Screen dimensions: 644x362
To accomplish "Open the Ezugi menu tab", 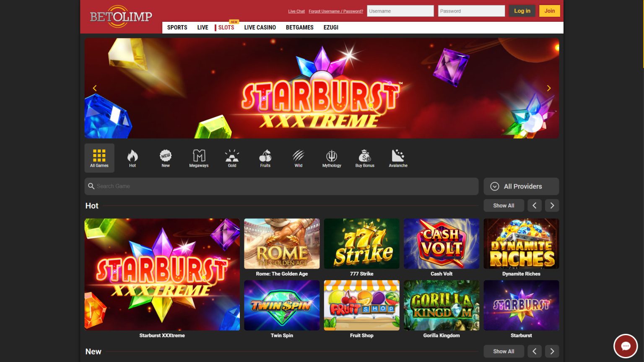I will [331, 27].
